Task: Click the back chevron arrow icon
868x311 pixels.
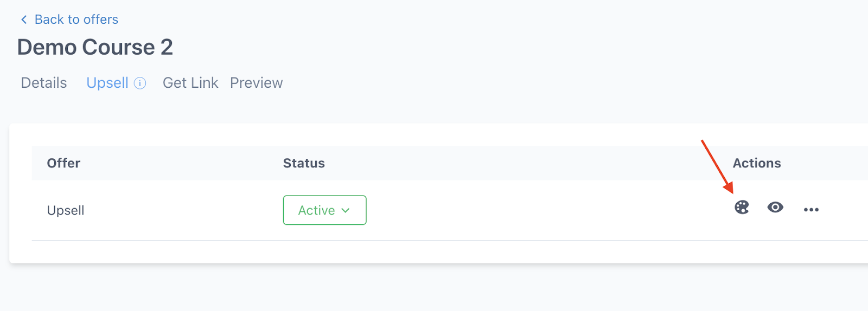Action: 24,20
